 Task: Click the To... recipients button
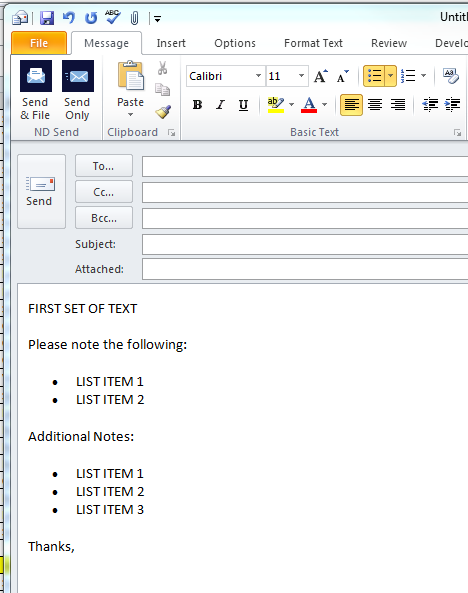pos(104,166)
